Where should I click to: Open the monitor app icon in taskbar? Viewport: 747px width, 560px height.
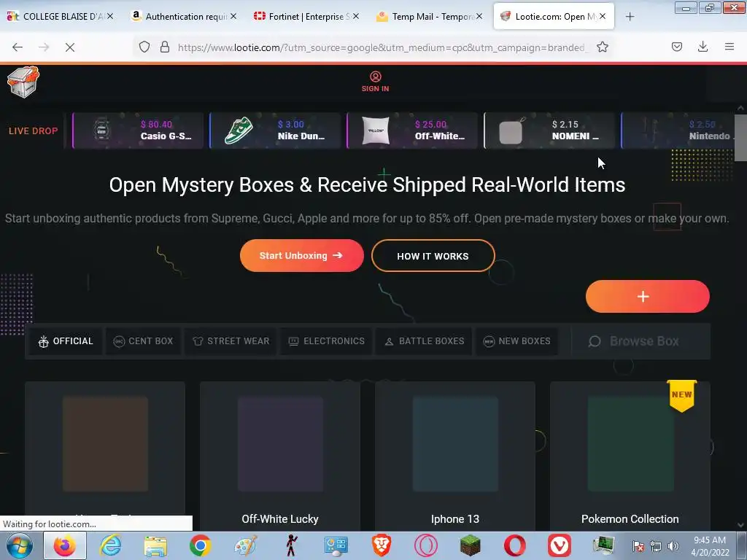tap(603, 545)
